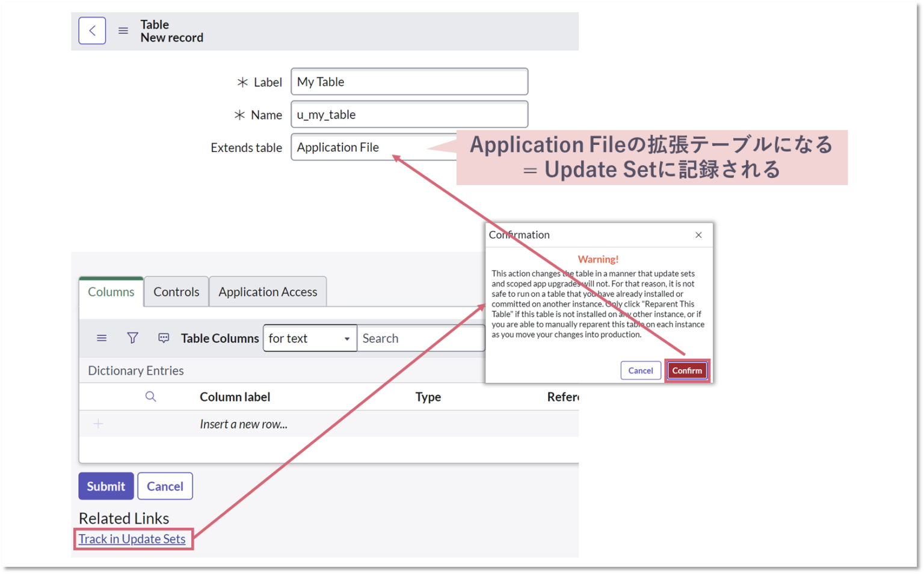Click the Submit button
Viewport: 924px width, 574px height.
(106, 486)
